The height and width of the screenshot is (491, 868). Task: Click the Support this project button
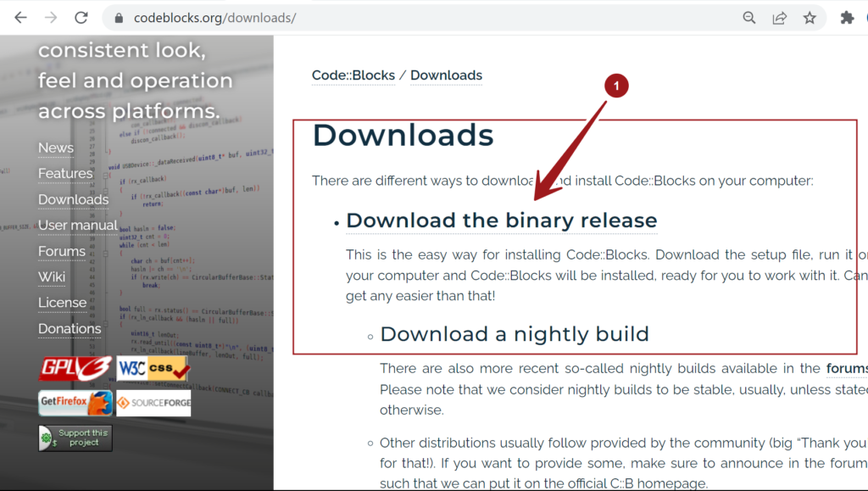point(75,437)
